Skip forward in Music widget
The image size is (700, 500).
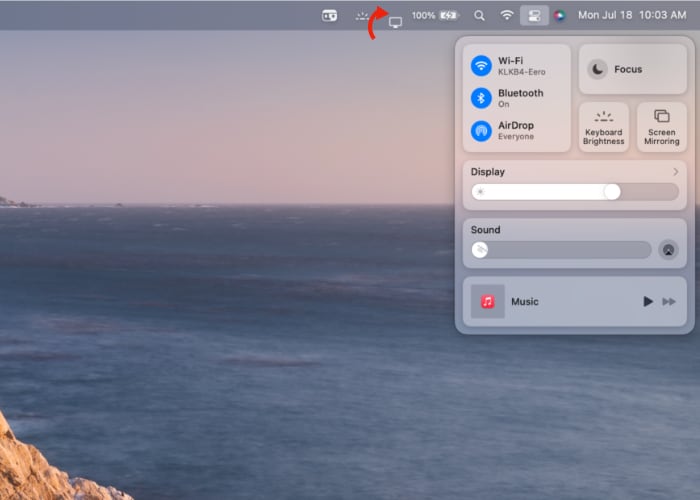[669, 302]
